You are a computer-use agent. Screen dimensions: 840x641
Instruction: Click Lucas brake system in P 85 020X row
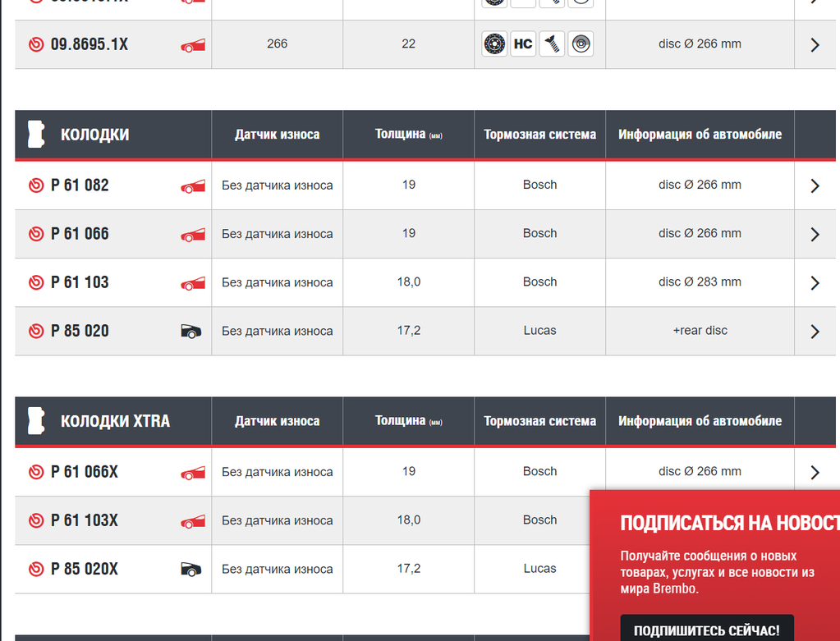click(x=540, y=569)
